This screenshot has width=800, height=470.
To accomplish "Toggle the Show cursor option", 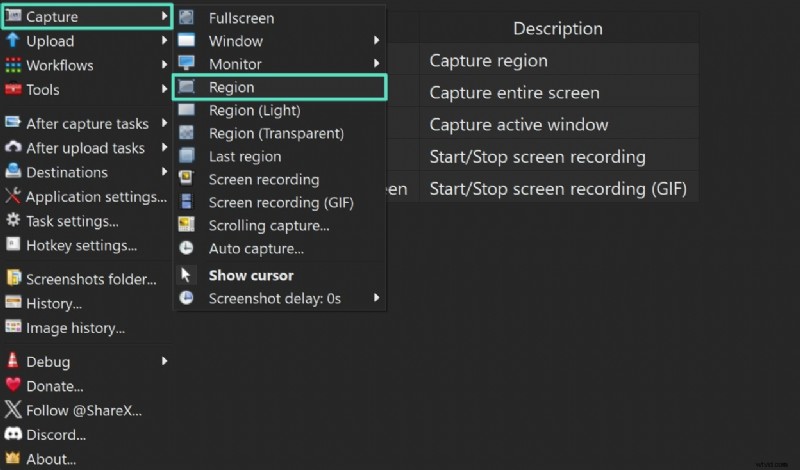I will pos(250,275).
